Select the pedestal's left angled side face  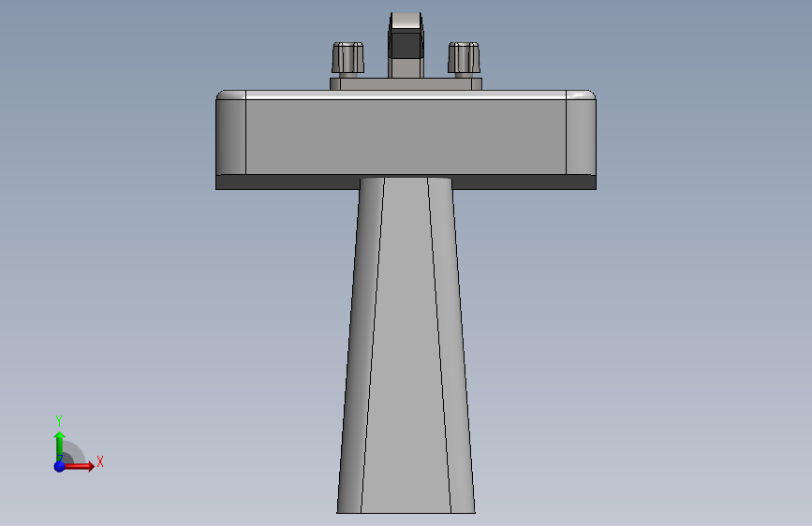(361, 345)
